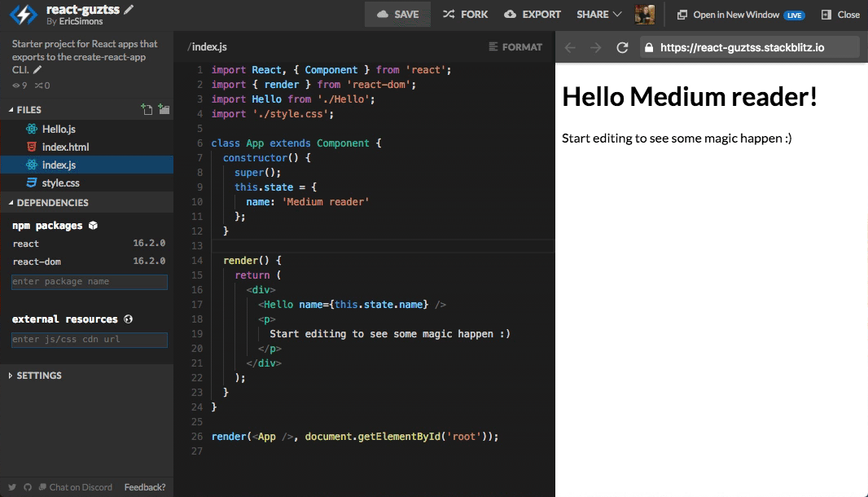Click the new file icon in FILES
Viewport: 868px width, 497px height.
(147, 109)
